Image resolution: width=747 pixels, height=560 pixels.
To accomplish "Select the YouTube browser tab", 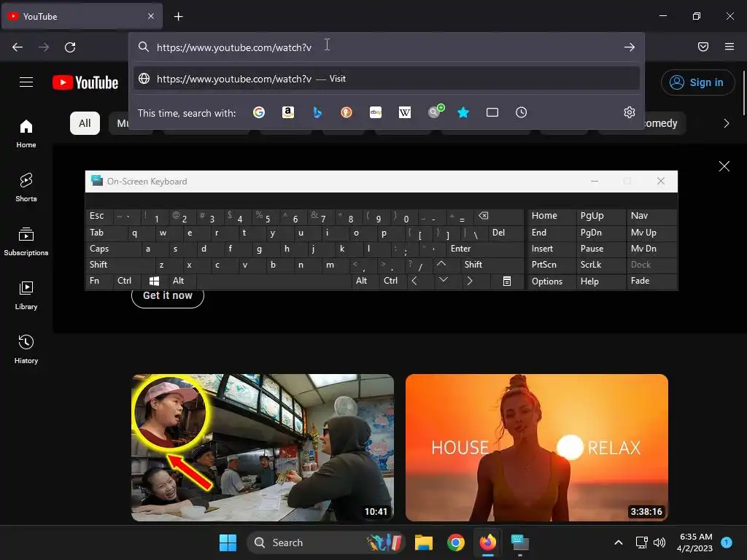I will pos(82,17).
